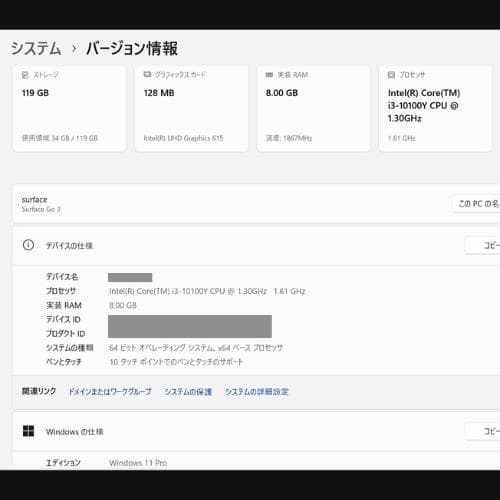Select the processor value in the device specs row
Image resolution: width=500 pixels, height=500 pixels.
(207, 291)
